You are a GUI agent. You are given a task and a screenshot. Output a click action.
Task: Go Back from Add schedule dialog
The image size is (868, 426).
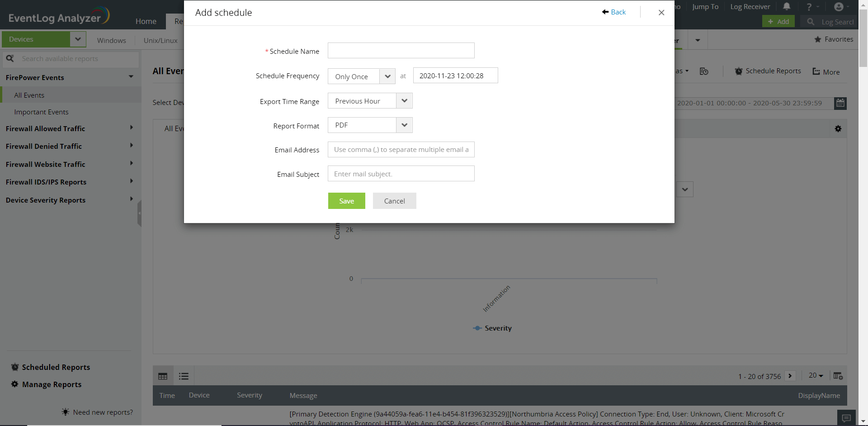point(614,12)
